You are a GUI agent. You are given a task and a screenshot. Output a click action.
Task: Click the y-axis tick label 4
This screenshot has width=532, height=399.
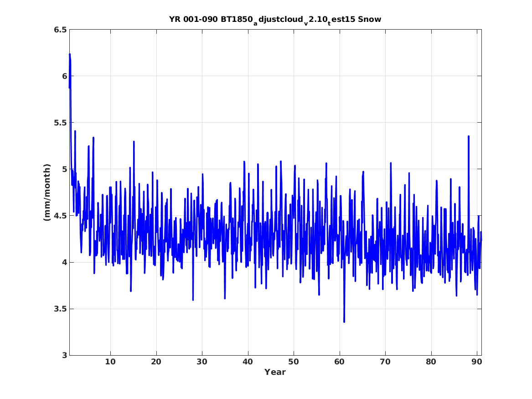coord(64,262)
